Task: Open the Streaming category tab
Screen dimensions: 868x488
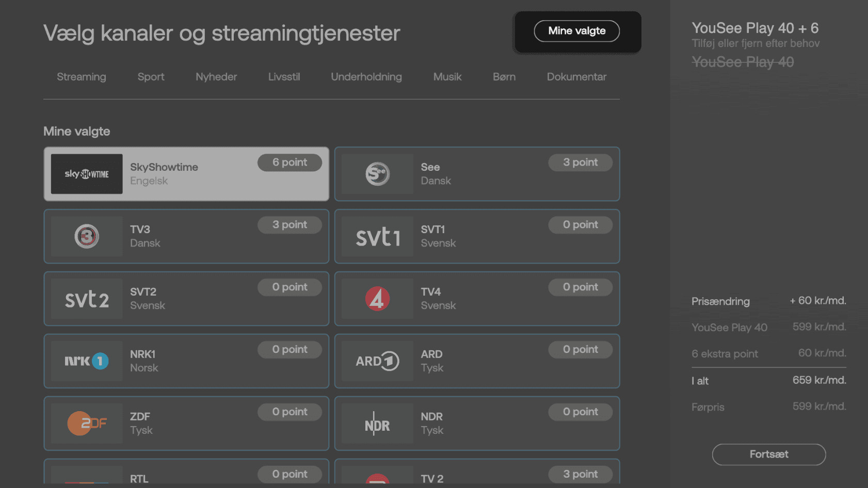Action: pos(82,77)
